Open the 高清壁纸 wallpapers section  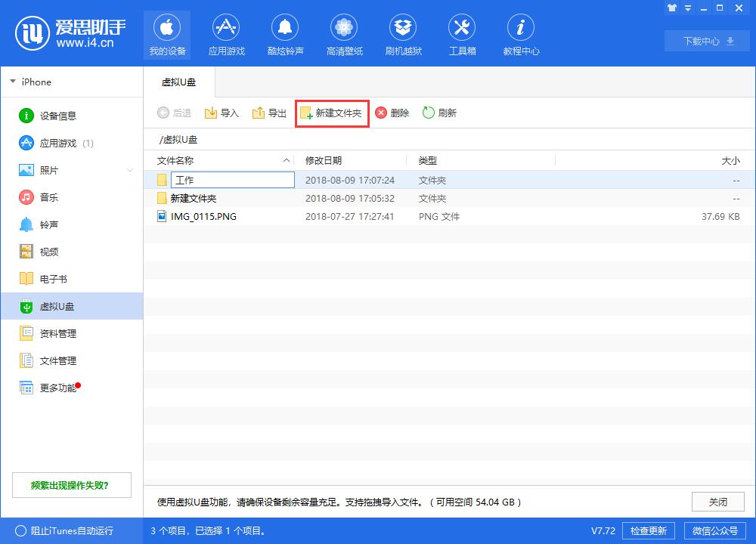[x=344, y=34]
